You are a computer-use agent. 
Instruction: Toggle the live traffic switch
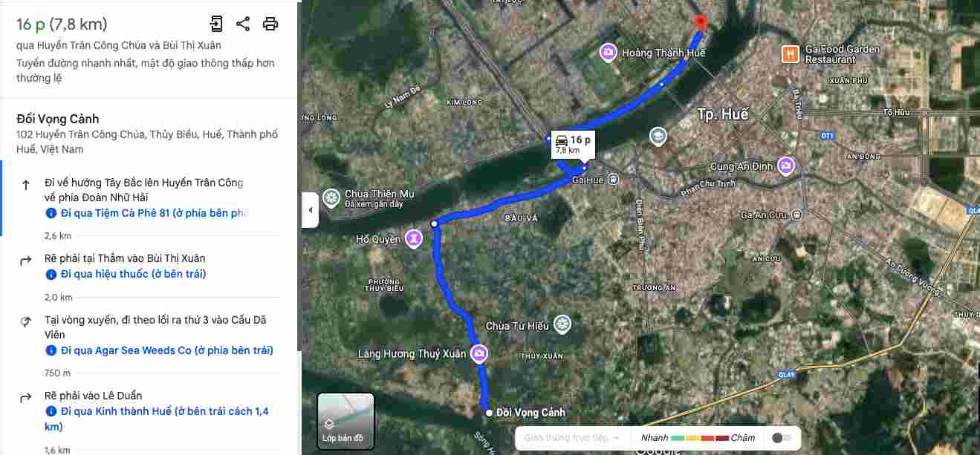coord(782,438)
